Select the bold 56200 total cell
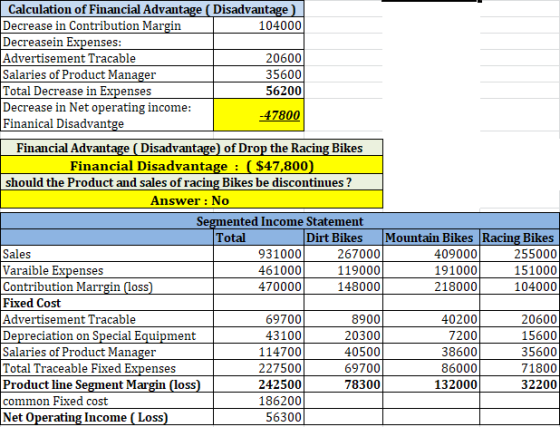 [259, 91]
